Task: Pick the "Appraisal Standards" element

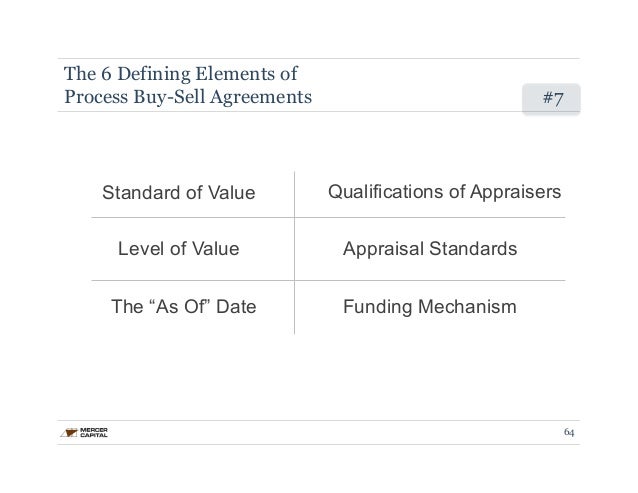Action: [430, 249]
